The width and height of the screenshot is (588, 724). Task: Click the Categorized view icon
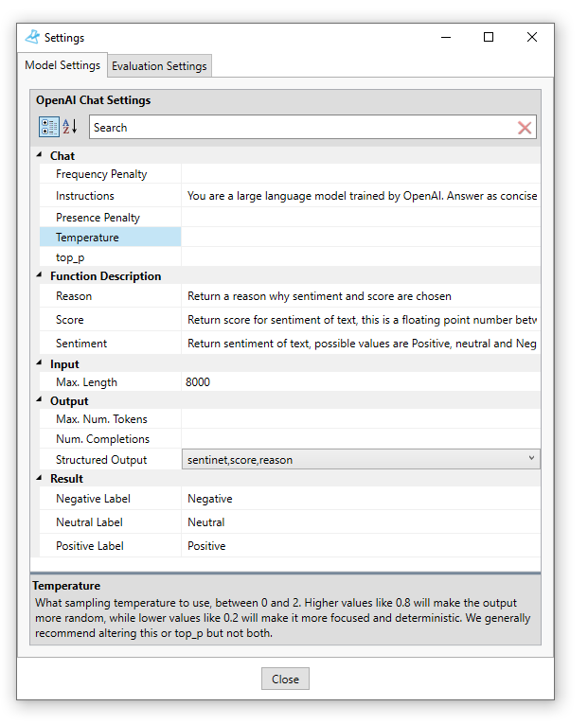pos(49,127)
